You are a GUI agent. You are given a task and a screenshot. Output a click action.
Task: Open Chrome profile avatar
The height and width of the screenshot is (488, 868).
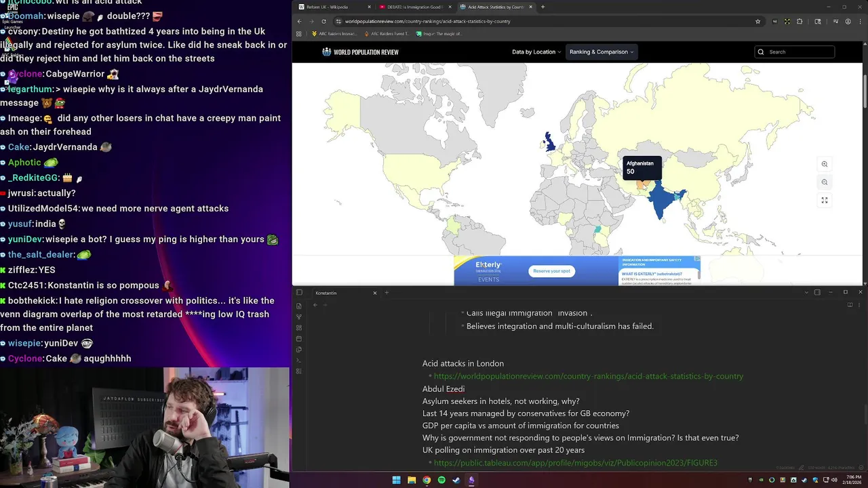pyautogui.click(x=848, y=21)
